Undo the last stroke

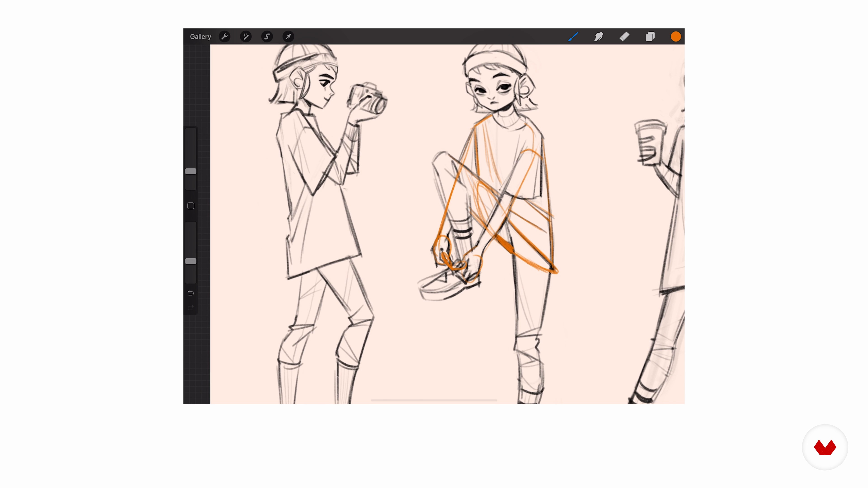click(x=191, y=293)
